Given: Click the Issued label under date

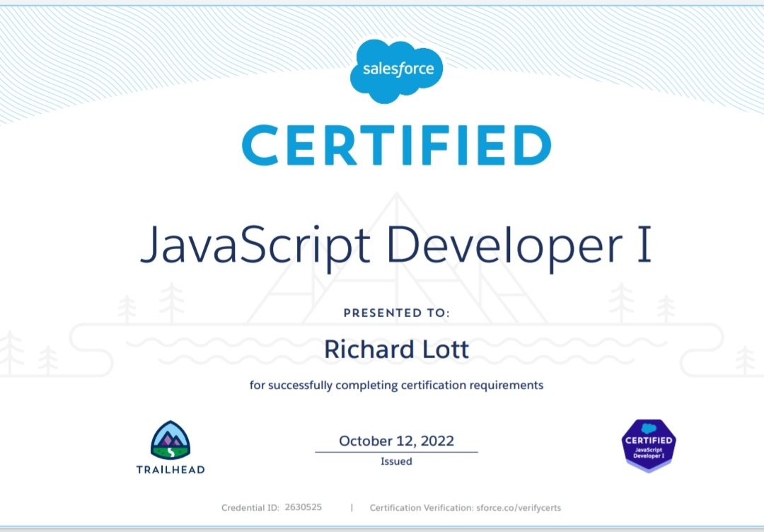Looking at the screenshot, I should 396,461.
